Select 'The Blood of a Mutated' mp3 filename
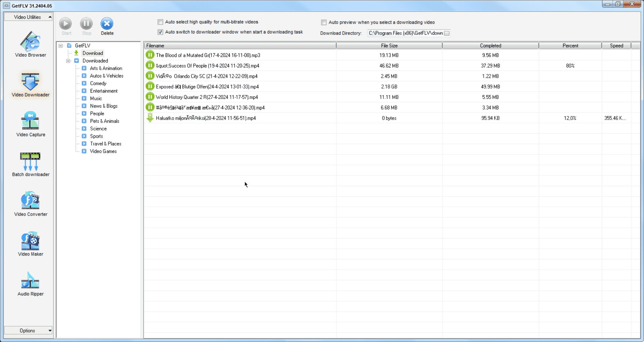Viewport: 644px width, 342px height. 208,55
